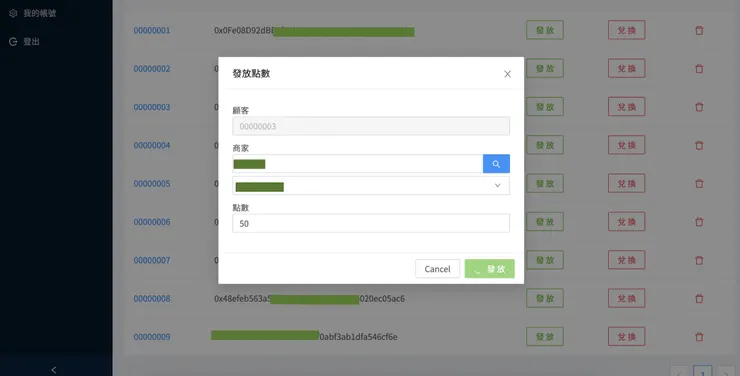740x376 pixels.
Task: Click 發放 button in row 00000006
Action: pos(545,222)
